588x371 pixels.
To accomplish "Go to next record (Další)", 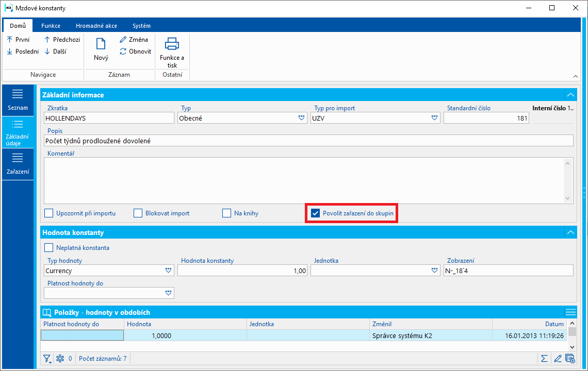I will 55,52.
